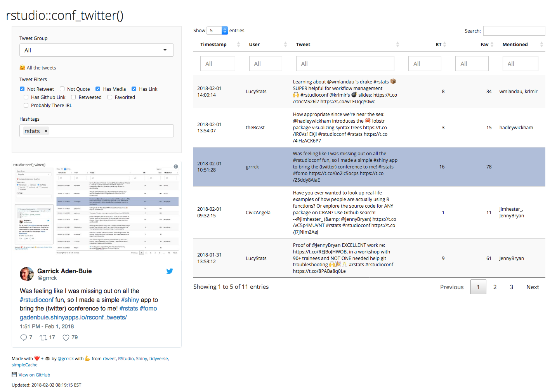Select the LucyStats 2018-01-31 tweet row
Image resolution: width=557 pixels, height=392 pixels.
point(369,258)
